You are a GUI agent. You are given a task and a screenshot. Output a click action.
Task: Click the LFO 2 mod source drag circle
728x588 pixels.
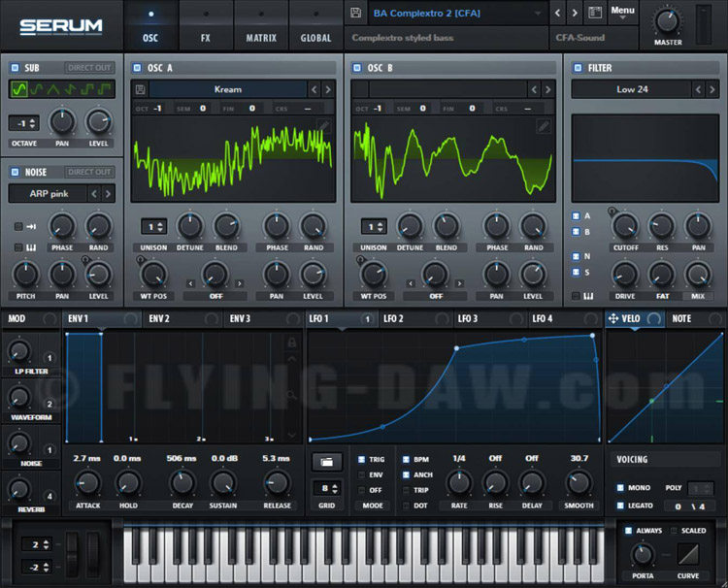tap(442, 319)
